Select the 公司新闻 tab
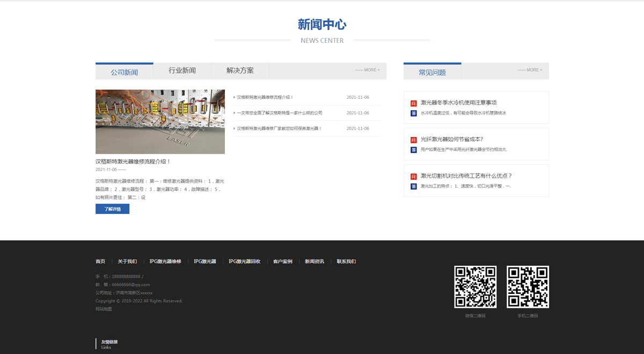Image resolution: width=644 pixels, height=354 pixels. click(x=124, y=72)
